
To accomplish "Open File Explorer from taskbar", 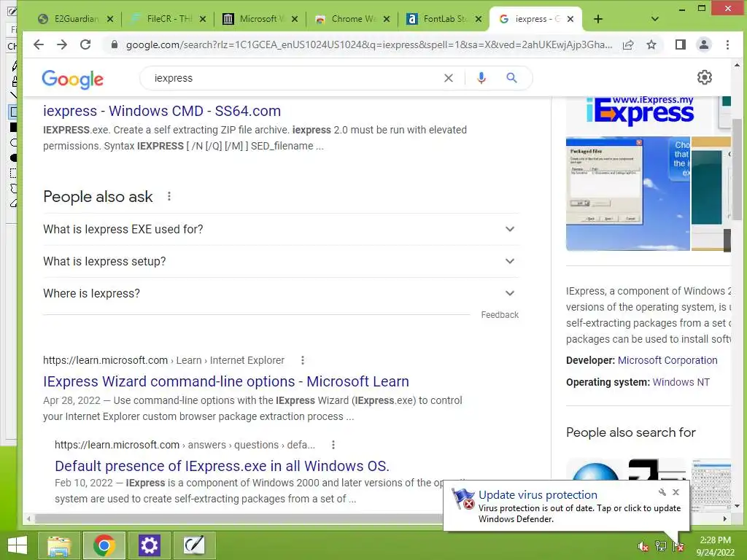I will tap(59, 545).
